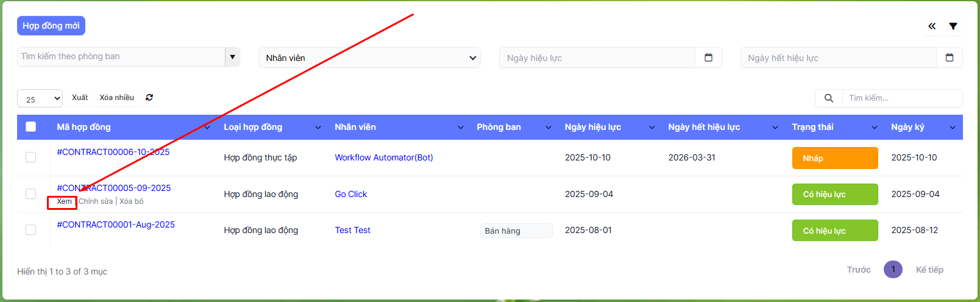Screen dimensions: 980x302
Task: Open the expiry date calendar icon
Action: (950, 57)
